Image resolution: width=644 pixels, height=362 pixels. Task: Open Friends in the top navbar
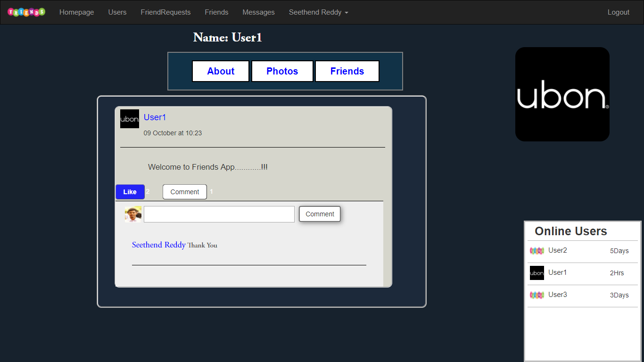pos(216,12)
